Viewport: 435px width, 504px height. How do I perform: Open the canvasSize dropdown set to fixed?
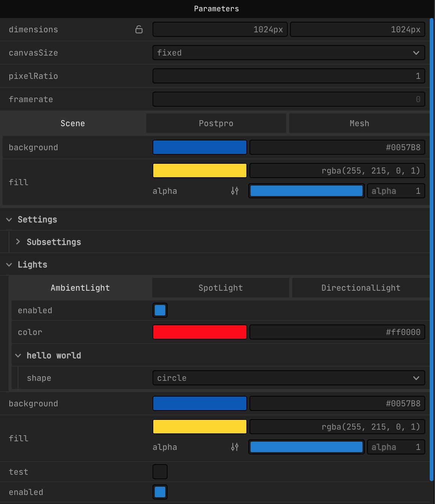(x=288, y=53)
